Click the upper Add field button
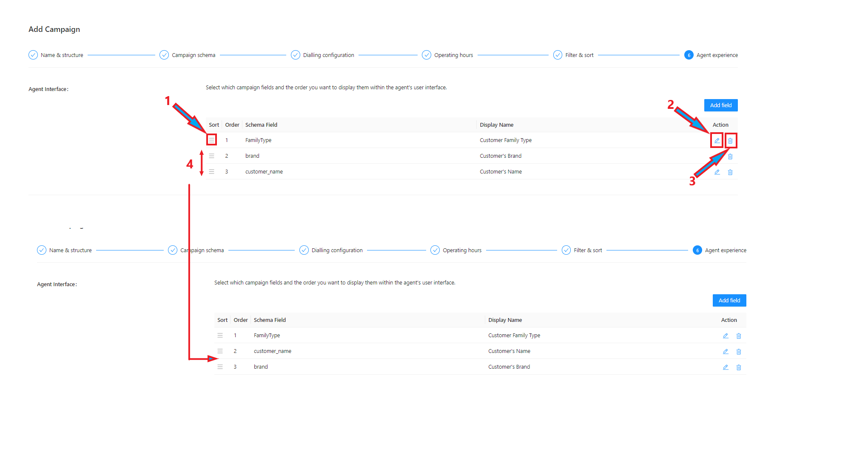Screen dimensions: 868x472 (x=721, y=105)
